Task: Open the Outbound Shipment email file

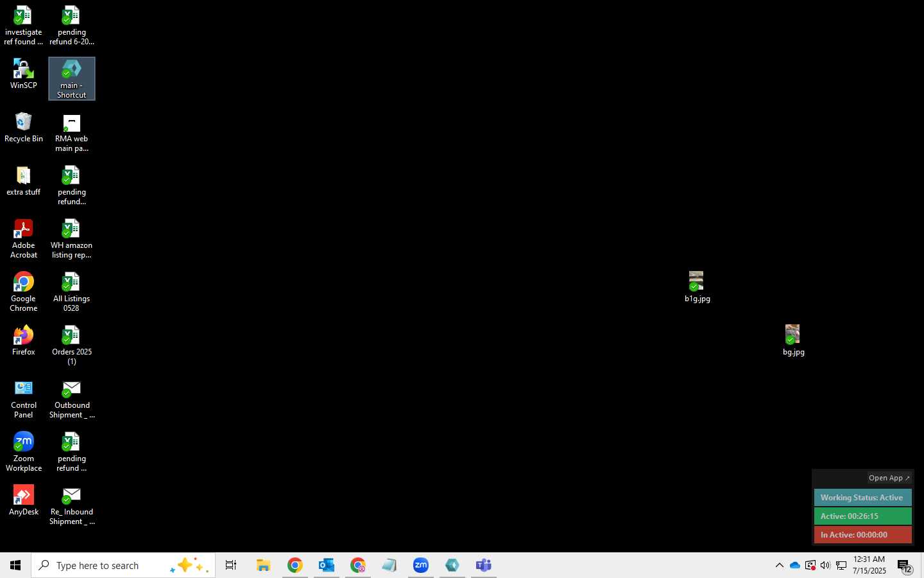Action: click(x=71, y=399)
